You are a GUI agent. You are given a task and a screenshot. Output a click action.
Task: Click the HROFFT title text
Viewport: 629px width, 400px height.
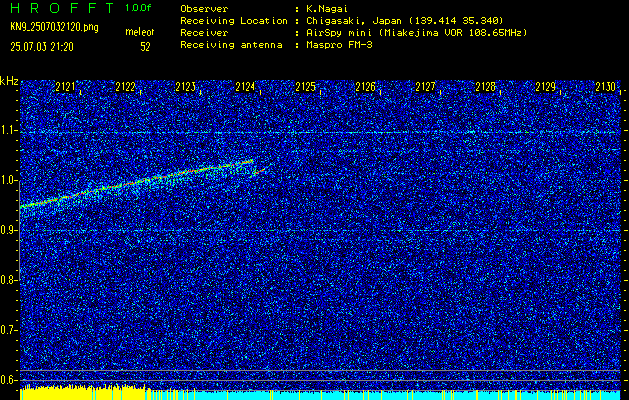[62, 8]
